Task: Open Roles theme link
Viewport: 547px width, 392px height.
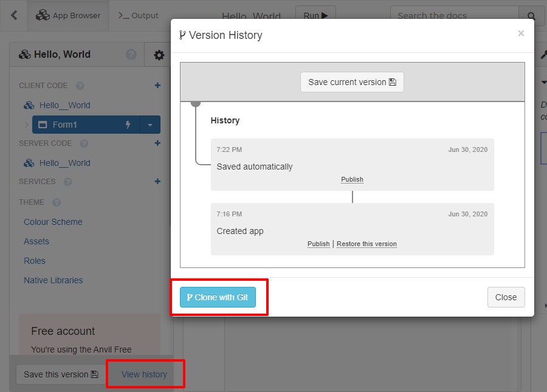Action: coord(35,261)
